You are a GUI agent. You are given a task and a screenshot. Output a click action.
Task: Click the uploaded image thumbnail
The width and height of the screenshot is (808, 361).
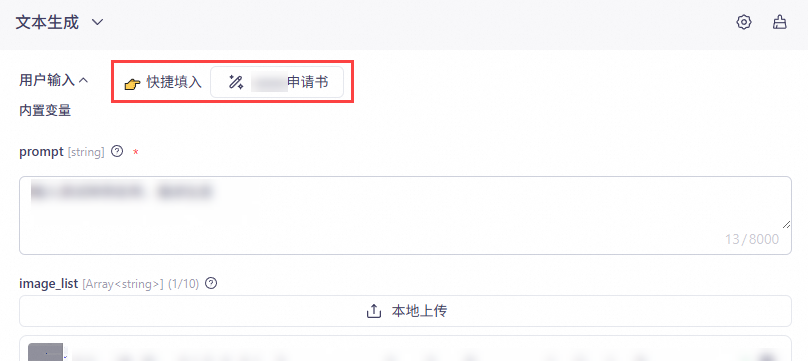[x=46, y=352]
